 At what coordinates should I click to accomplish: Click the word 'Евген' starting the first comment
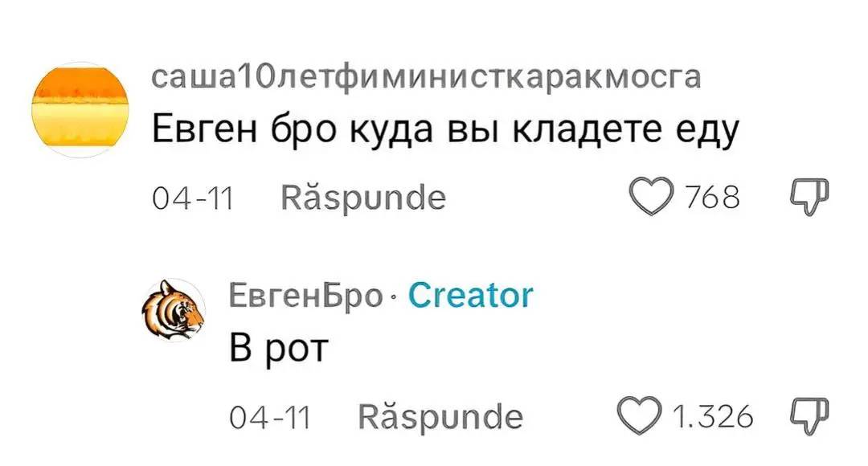(x=204, y=131)
